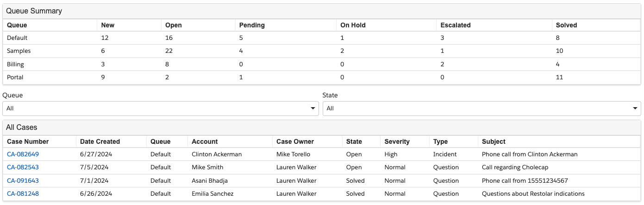Viewport: 644px width, 205px height.
Task: Sort cases by Date Created column
Action: click(x=100, y=142)
